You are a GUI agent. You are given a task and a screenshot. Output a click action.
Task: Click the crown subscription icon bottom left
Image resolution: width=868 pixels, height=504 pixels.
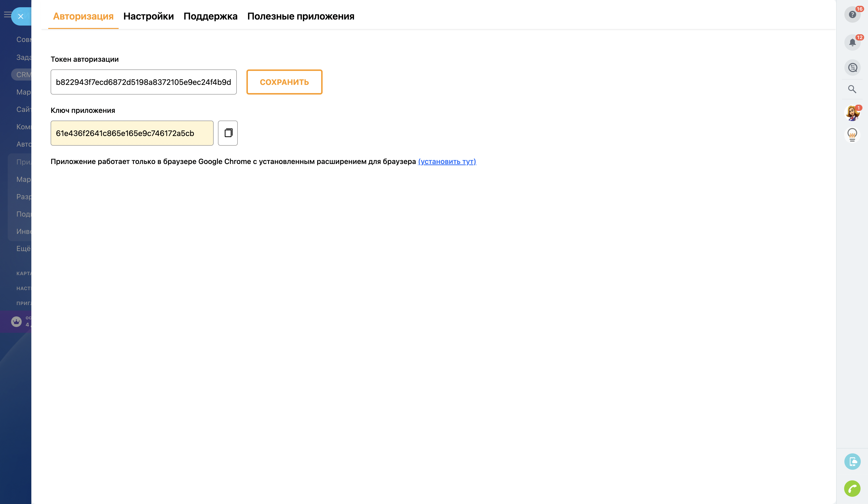tap(17, 321)
